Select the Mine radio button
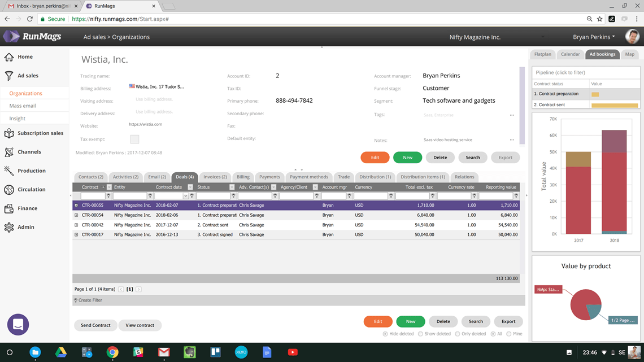The width and height of the screenshot is (644, 362). (x=509, y=334)
